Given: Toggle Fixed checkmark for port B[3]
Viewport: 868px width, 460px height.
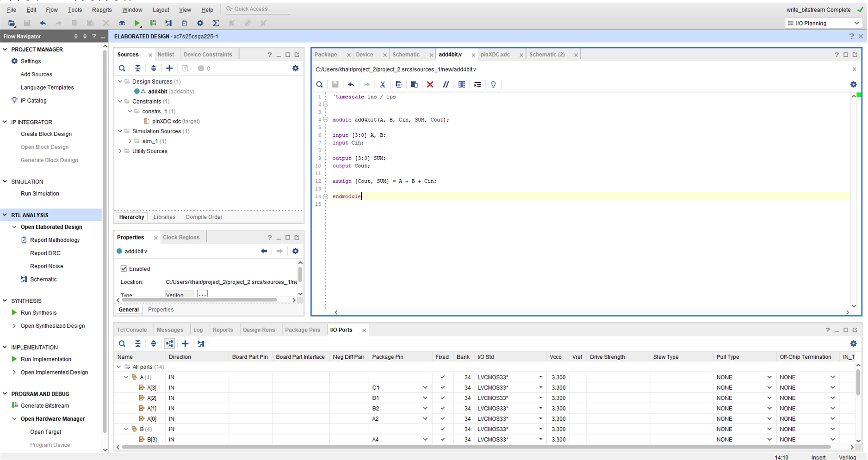Looking at the screenshot, I should coord(442,440).
